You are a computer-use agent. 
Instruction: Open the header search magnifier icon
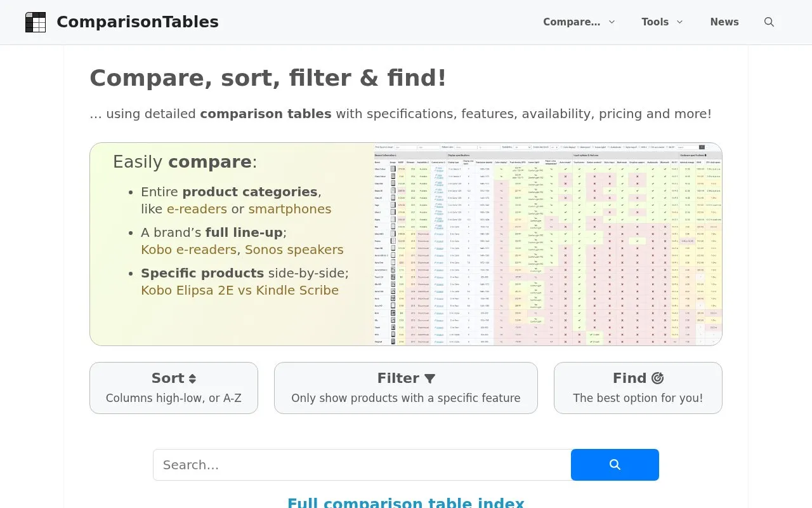769,22
